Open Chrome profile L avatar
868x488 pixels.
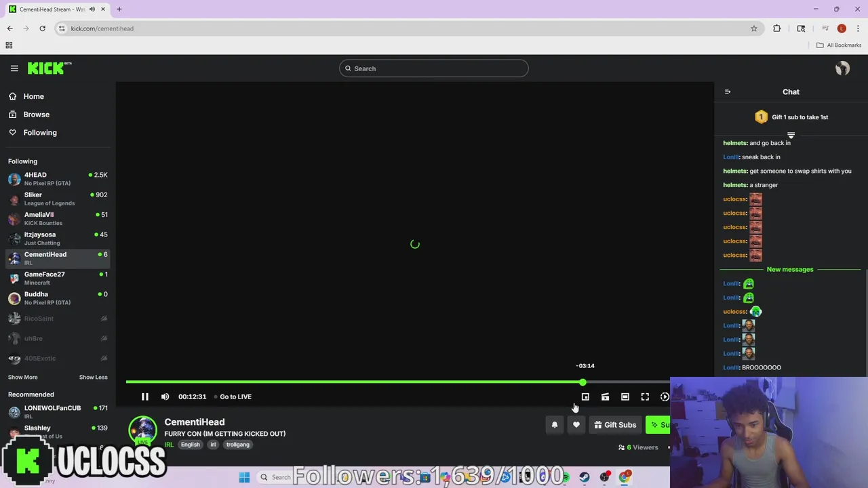pyautogui.click(x=842, y=28)
